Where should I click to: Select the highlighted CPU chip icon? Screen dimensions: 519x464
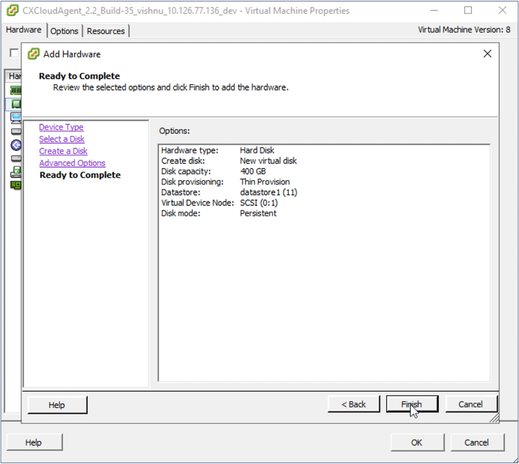click(16, 104)
